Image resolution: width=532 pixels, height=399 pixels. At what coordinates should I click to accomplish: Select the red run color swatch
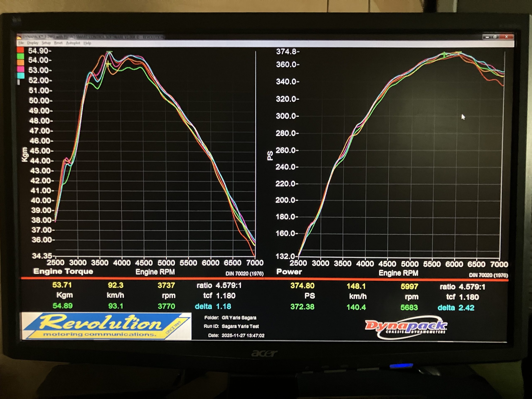20,50
